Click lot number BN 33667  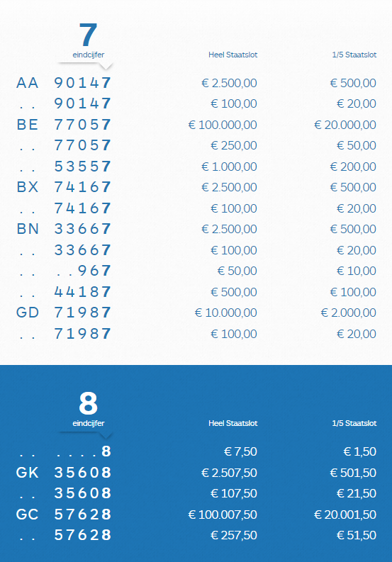pos(64,229)
